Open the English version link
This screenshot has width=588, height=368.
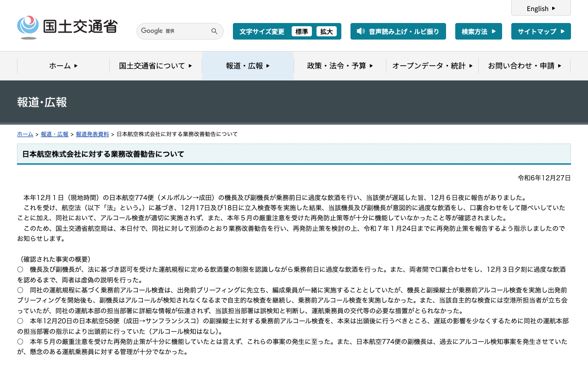[541, 8]
